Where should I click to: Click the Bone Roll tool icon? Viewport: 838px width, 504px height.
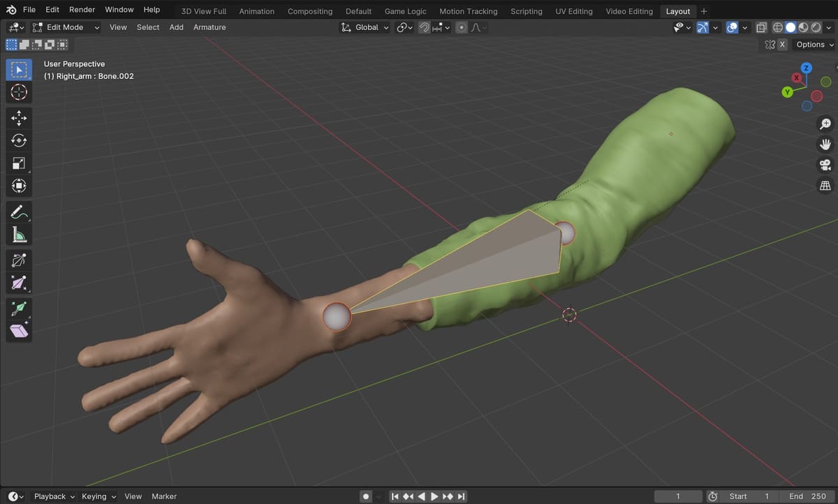point(19,260)
